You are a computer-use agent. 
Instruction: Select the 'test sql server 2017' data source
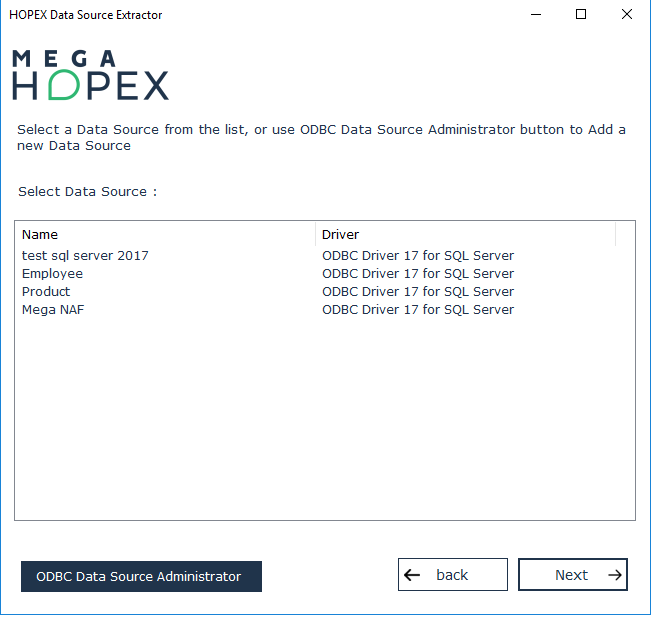click(85, 256)
